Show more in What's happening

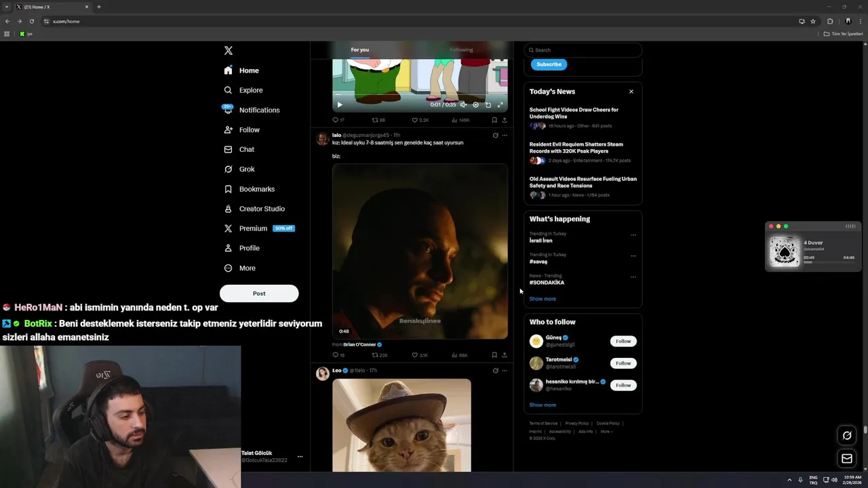(542, 299)
